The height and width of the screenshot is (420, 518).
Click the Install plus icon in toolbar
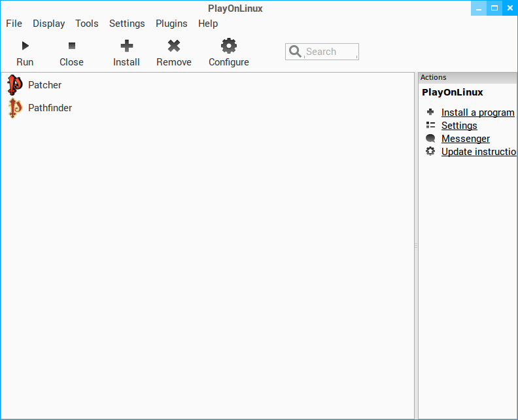click(126, 46)
